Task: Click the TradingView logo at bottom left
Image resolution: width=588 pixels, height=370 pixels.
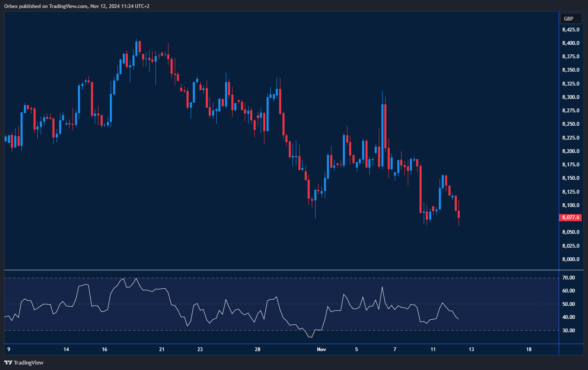Action: (24, 362)
